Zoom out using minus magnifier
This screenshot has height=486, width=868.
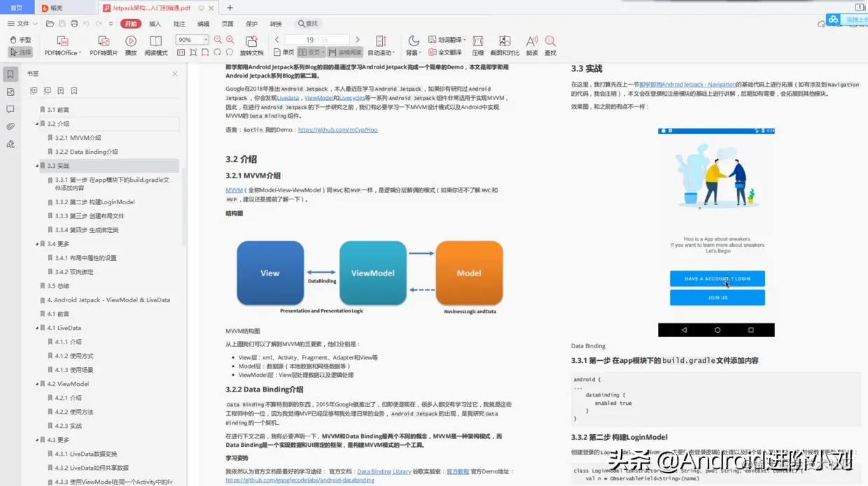pos(218,40)
